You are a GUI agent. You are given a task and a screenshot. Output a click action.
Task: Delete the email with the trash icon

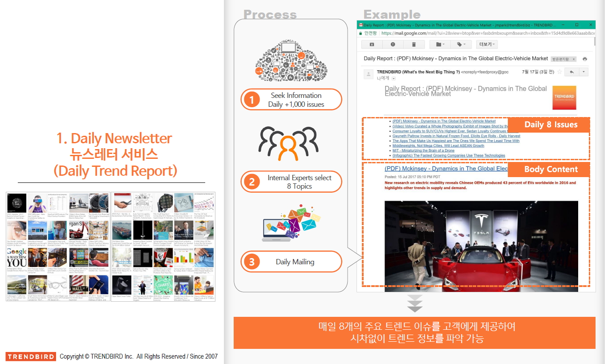tap(414, 44)
